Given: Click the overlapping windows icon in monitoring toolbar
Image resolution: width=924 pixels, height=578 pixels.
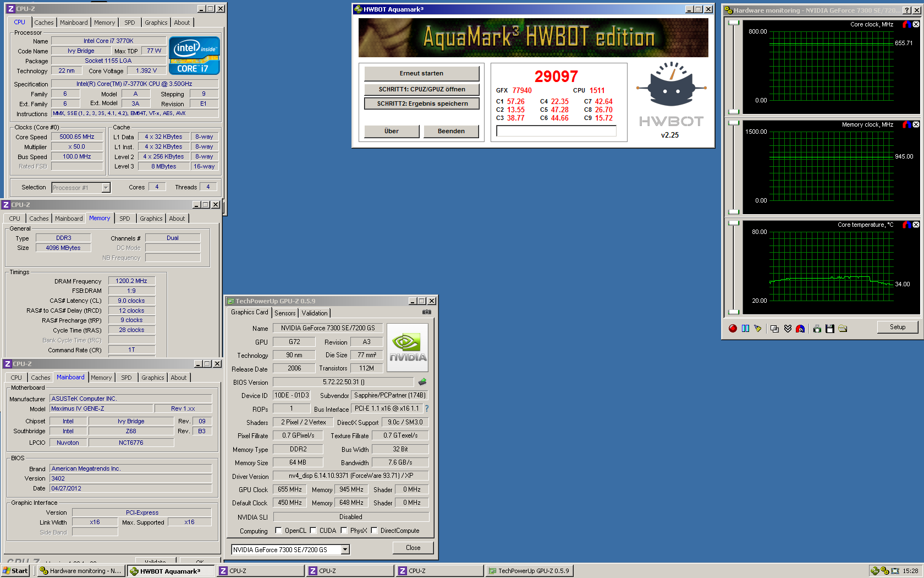Looking at the screenshot, I should point(774,329).
